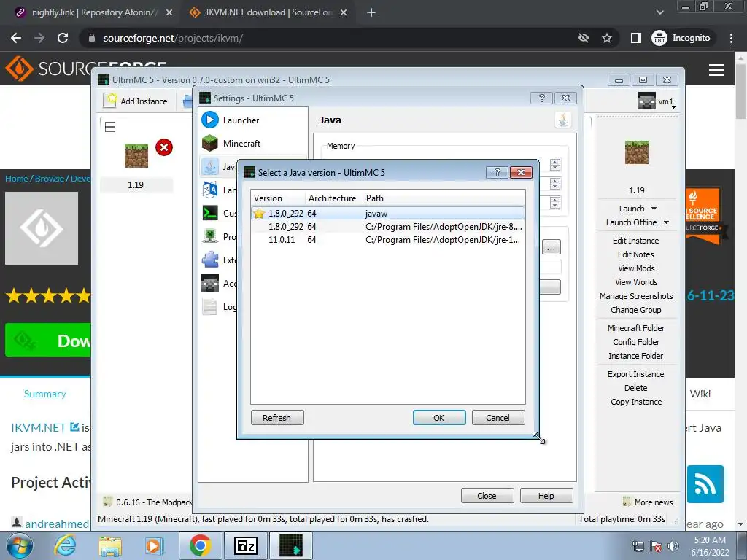Click the Log Upload page icon

point(210,306)
